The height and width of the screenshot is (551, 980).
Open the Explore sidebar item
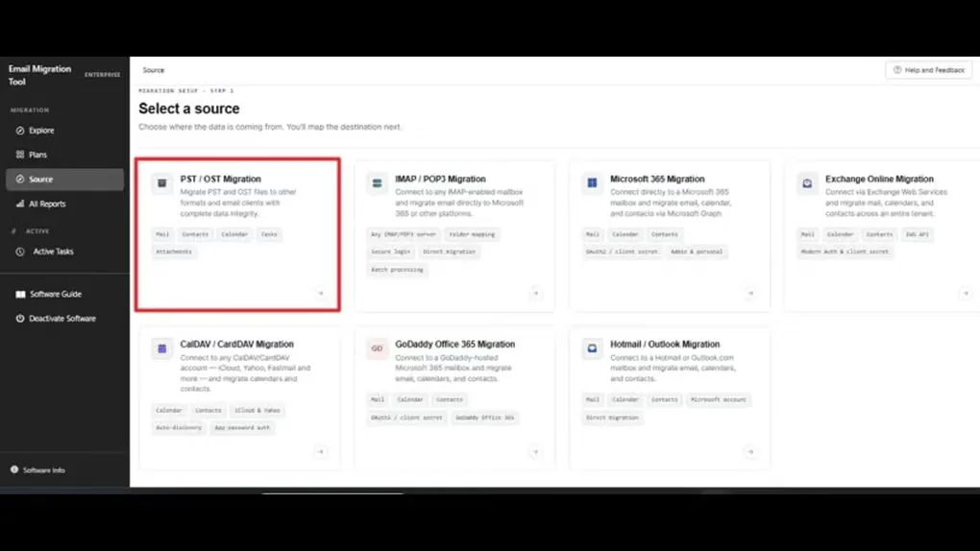pos(64,131)
